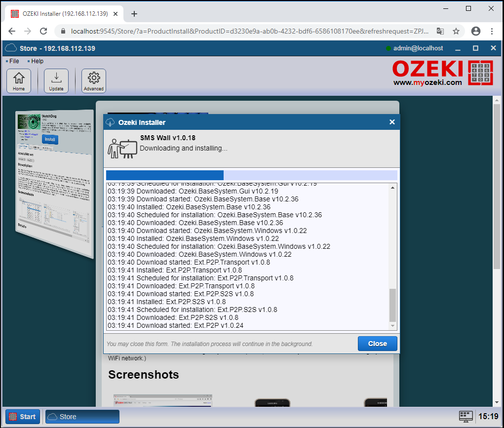
Task: Click the page scrollbar up arrow
Action: pyautogui.click(x=497, y=100)
